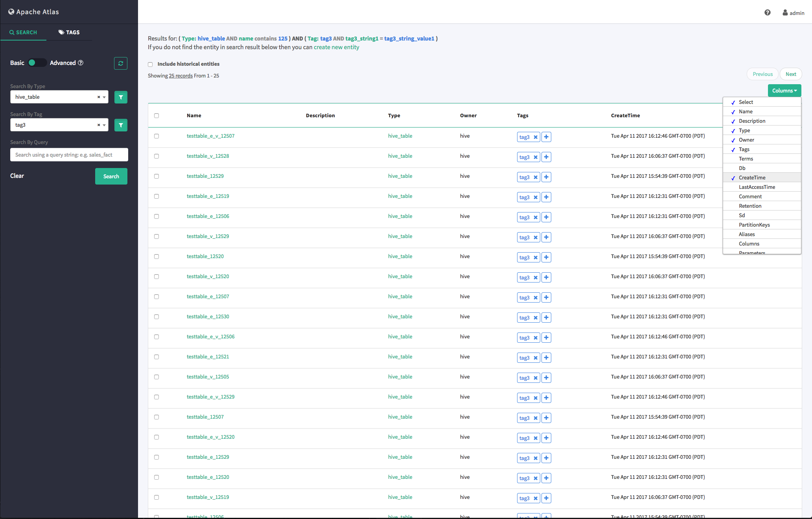The width and height of the screenshot is (812, 519).
Task: Open the Columns dropdown
Action: point(784,91)
